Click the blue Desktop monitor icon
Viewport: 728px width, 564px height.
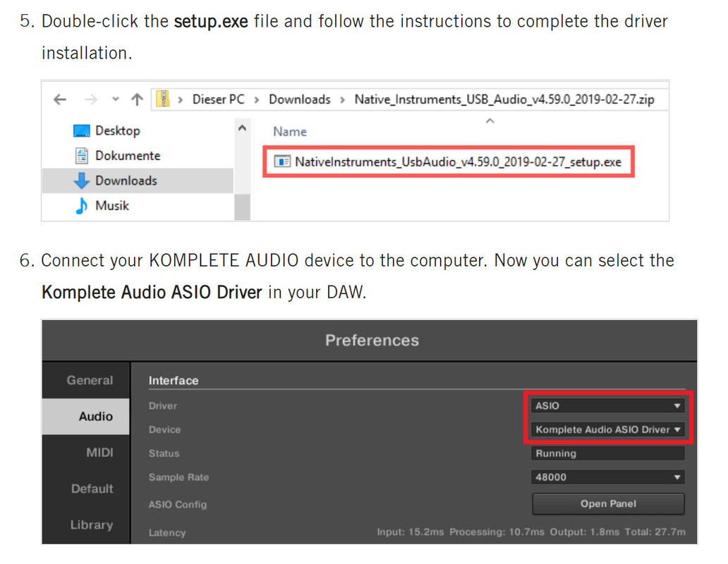tap(82, 131)
